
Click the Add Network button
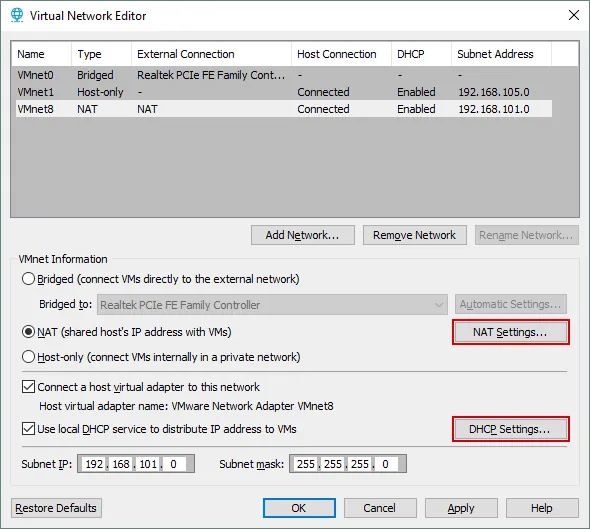click(303, 235)
